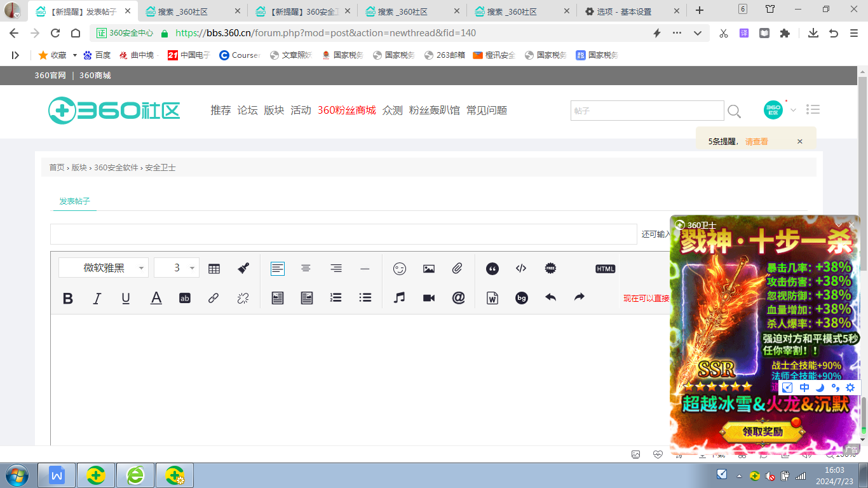
Task: Open the emoji smiley picker
Action: (399, 269)
